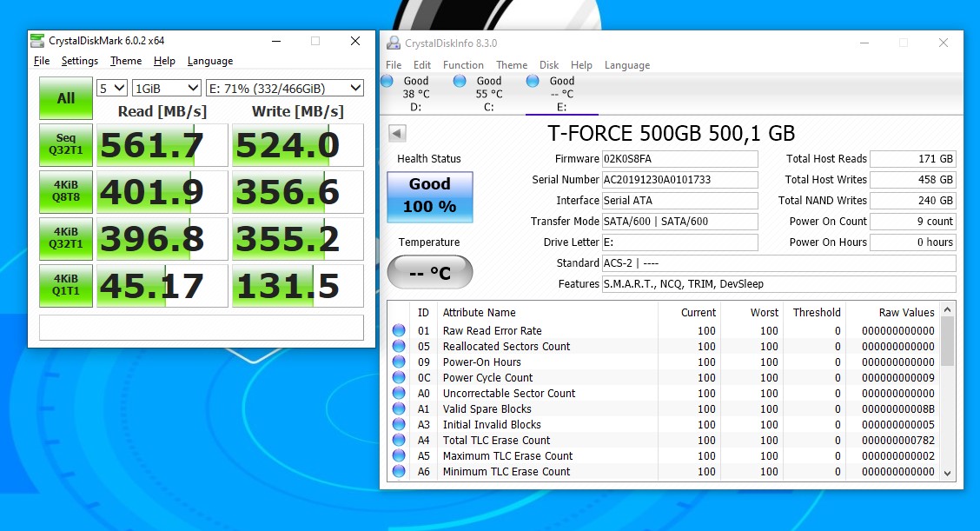The image size is (980, 531).
Task: Select disk E: tab in CrystalDiskInfo
Action: (562, 94)
